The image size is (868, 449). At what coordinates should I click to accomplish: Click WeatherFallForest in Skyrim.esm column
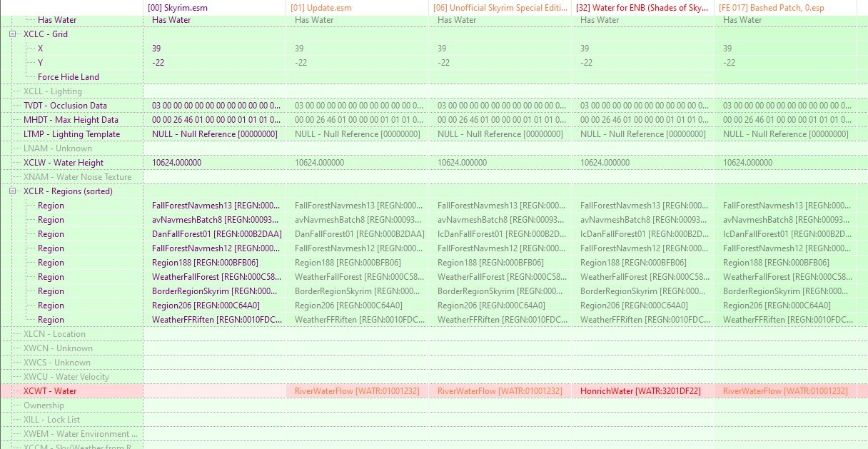[x=216, y=277]
